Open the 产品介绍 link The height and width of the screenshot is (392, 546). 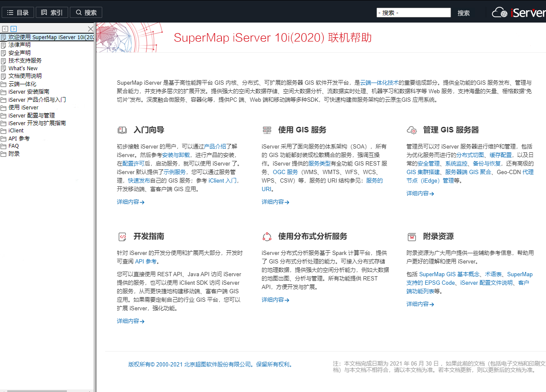tap(215, 146)
